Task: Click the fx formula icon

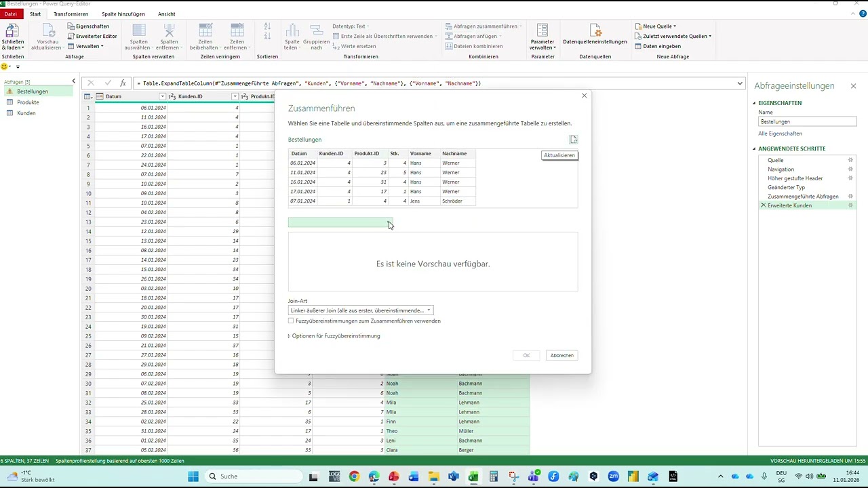Action: pyautogui.click(x=123, y=83)
